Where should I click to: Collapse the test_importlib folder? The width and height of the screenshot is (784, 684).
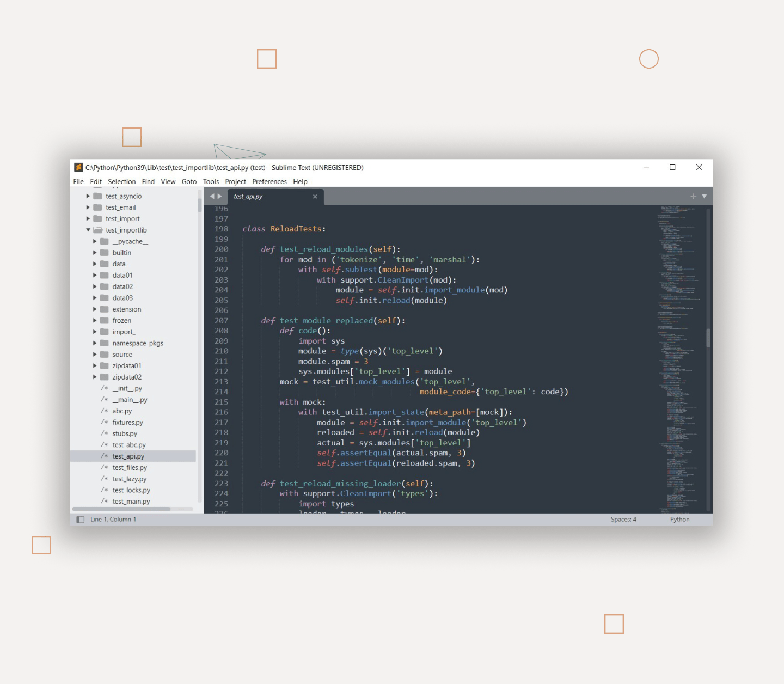(88, 230)
